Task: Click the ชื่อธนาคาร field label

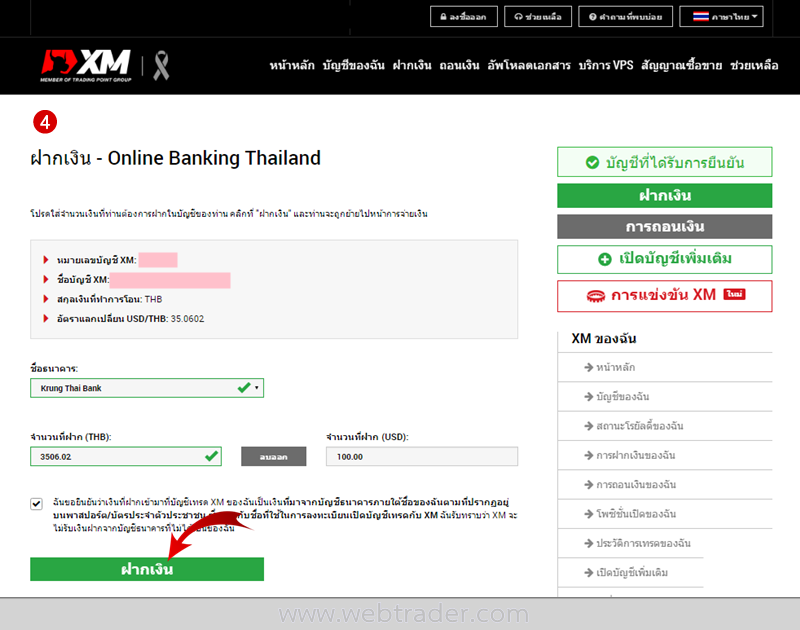Action: [x=54, y=368]
